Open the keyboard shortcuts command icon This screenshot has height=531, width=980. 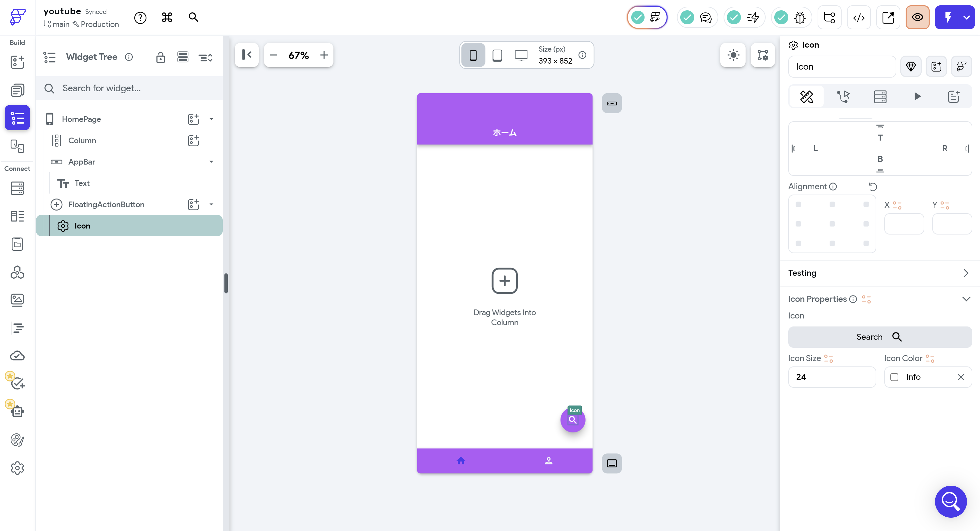coord(167,17)
